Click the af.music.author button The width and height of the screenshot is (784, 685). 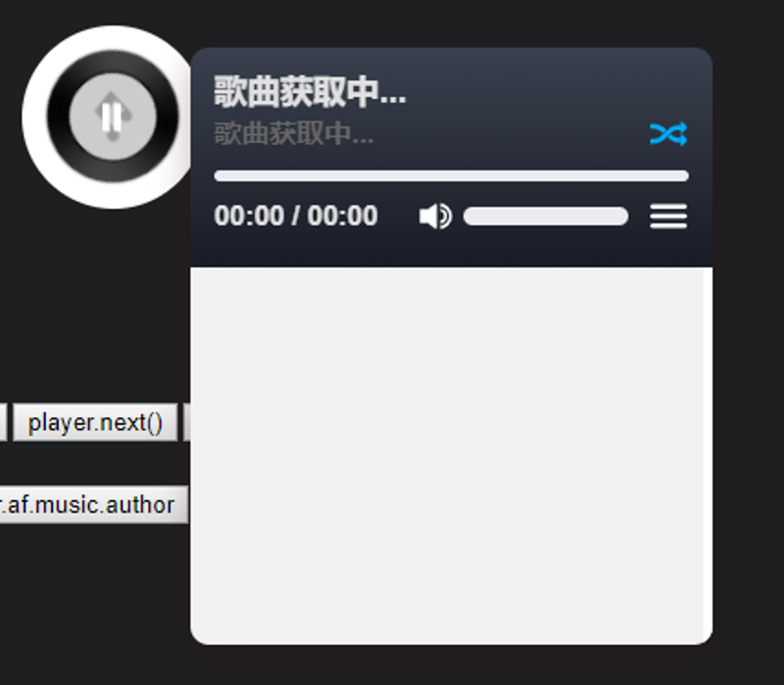[93, 505]
